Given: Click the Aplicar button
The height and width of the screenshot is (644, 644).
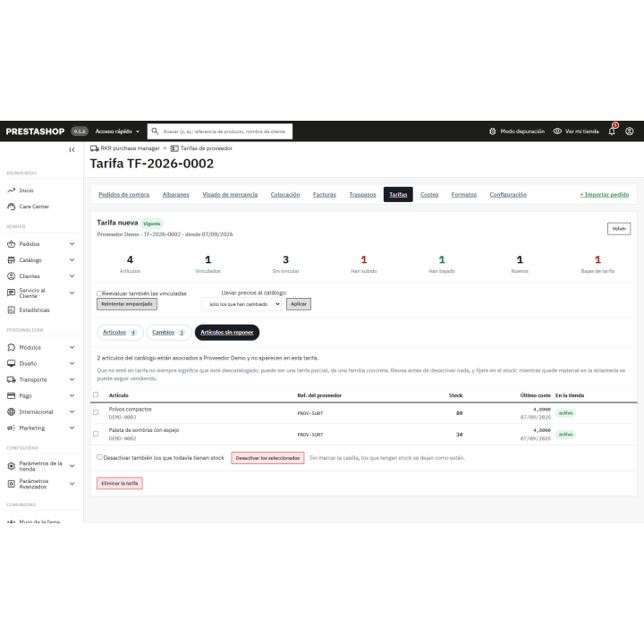Looking at the screenshot, I should tap(299, 304).
